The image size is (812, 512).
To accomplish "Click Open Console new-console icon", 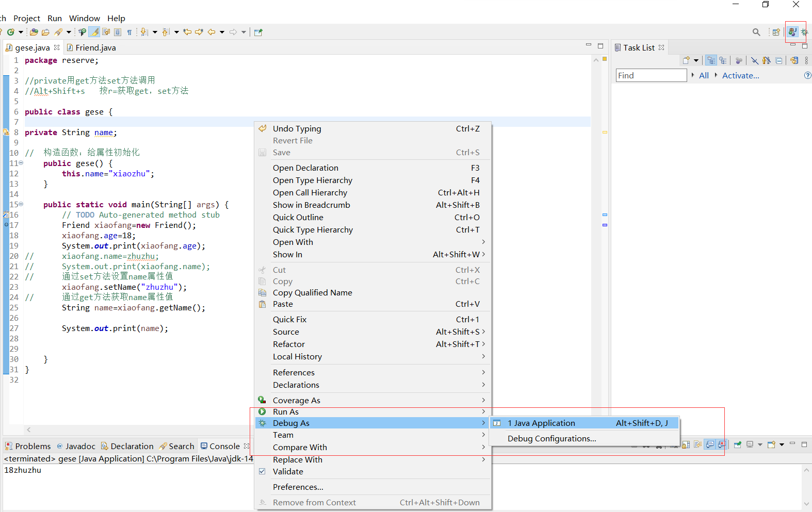I will [x=771, y=444].
